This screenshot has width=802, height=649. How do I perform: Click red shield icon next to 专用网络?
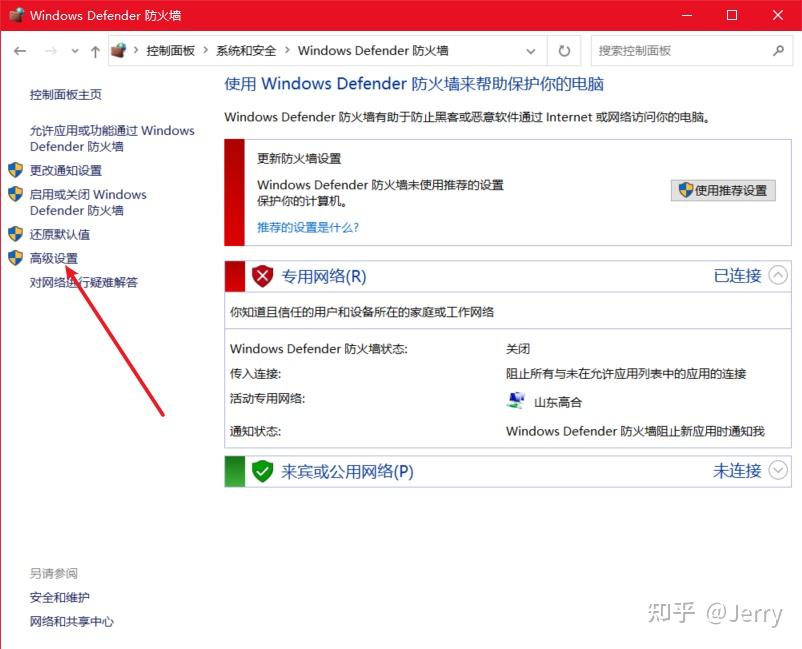point(262,276)
